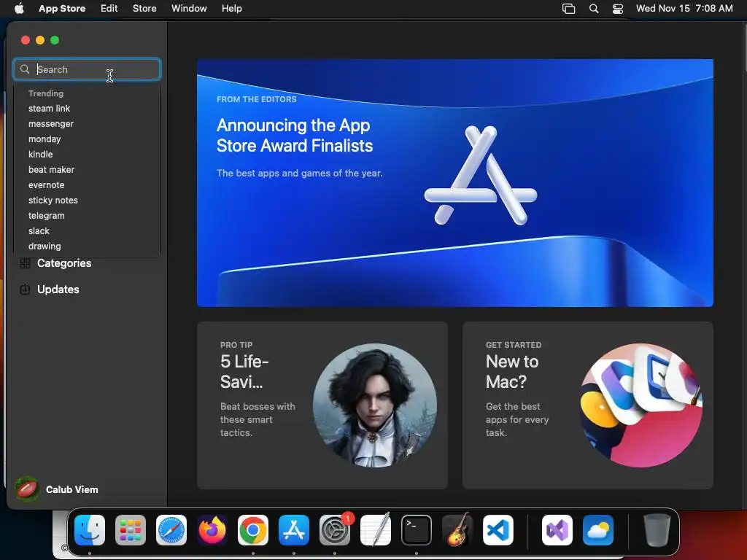Screen dimensions: 747x560
Task: Click the App Store icon in Dock
Action: coord(294,530)
